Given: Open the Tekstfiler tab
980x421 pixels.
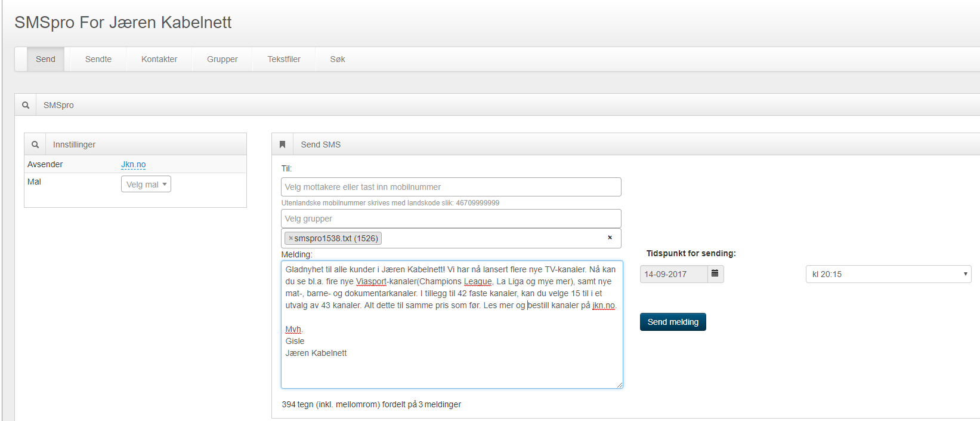Looking at the screenshot, I should [x=284, y=59].
